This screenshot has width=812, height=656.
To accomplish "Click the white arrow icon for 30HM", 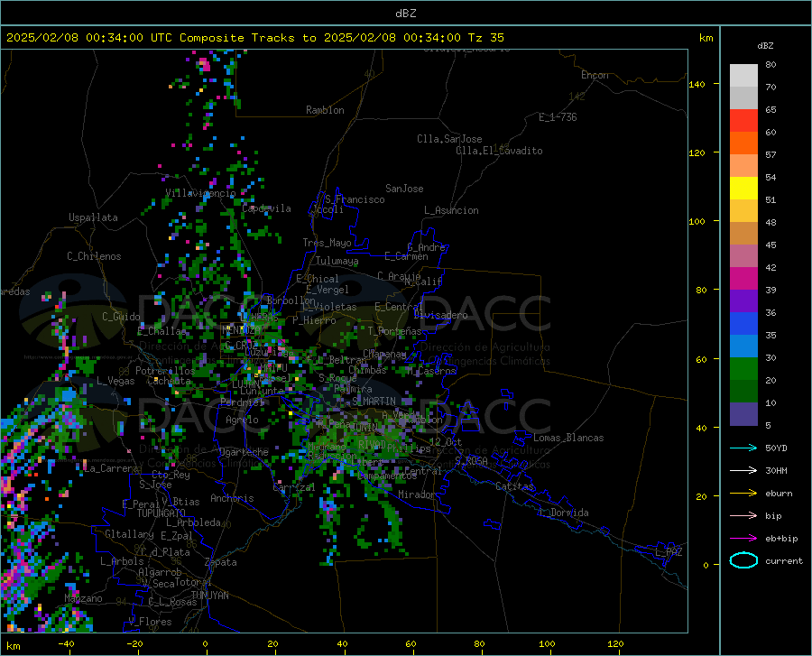I will click(x=743, y=470).
